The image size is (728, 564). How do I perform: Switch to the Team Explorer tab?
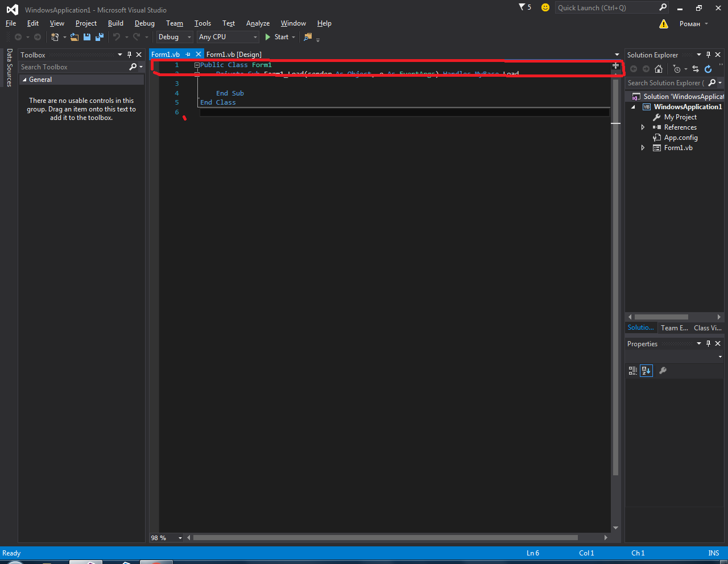[674, 328]
